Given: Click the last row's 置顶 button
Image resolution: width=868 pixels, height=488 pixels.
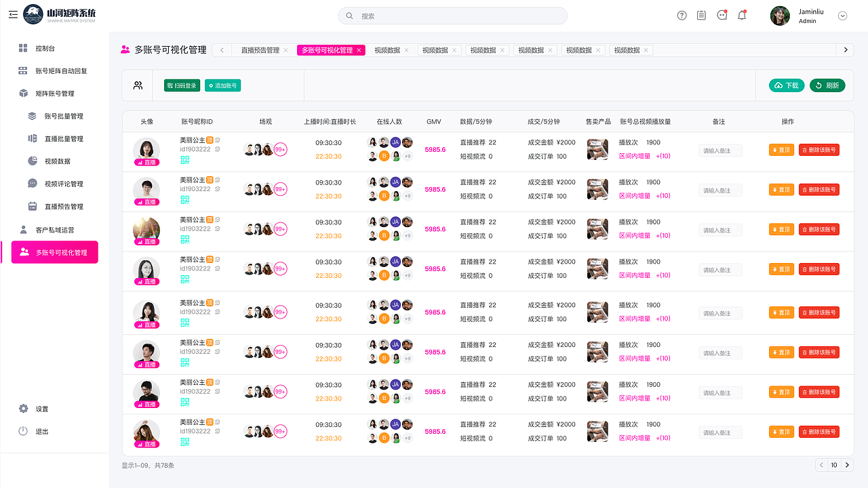Looking at the screenshot, I should click(781, 432).
